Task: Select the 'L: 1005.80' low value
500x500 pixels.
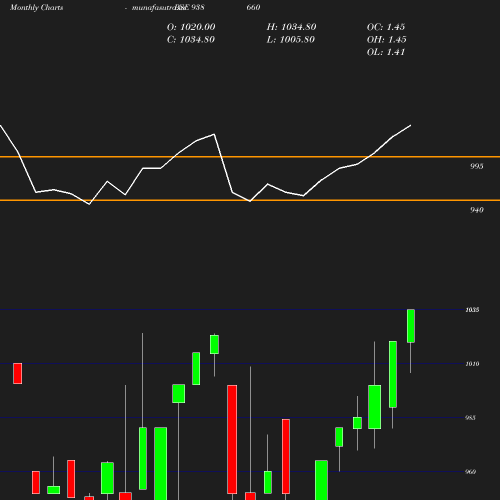Action: coord(291,40)
